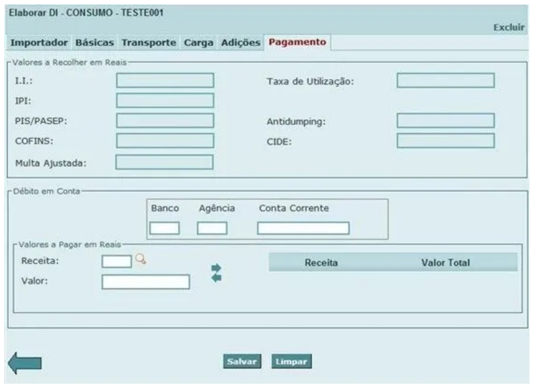Click the Receita code input box
Image resolution: width=533 pixels, height=392 pixels.
click(117, 261)
